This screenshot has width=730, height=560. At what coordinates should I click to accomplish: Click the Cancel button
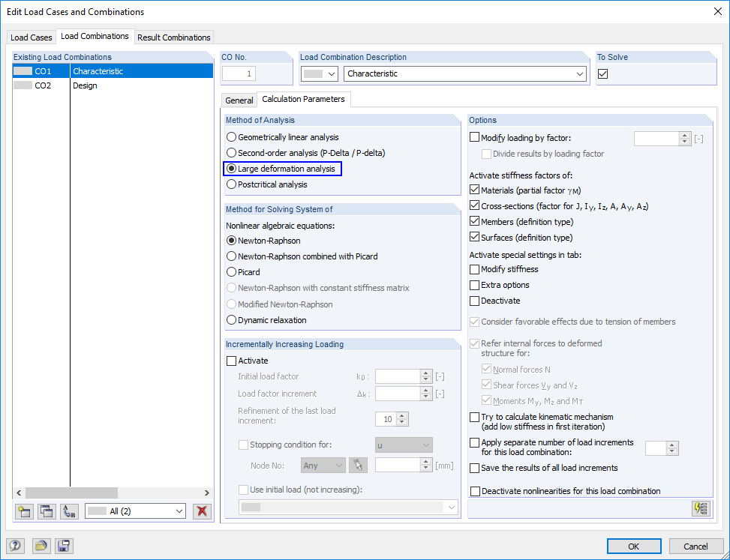click(x=695, y=546)
